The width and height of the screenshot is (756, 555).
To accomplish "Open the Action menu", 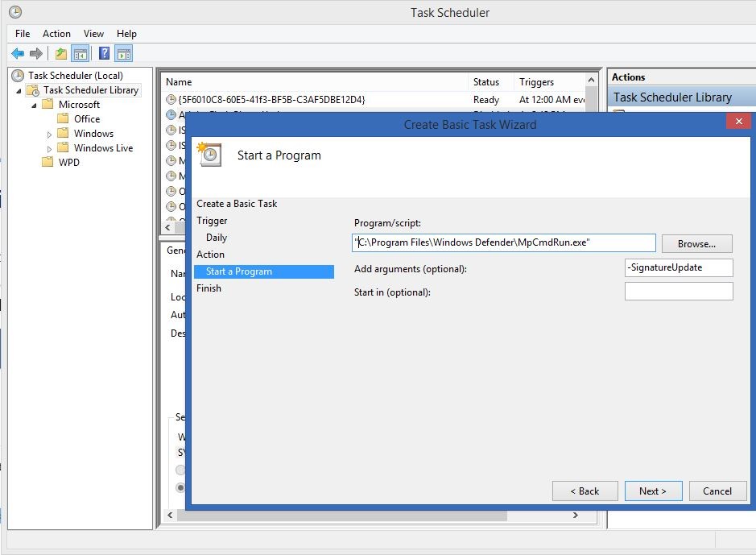I will (56, 34).
